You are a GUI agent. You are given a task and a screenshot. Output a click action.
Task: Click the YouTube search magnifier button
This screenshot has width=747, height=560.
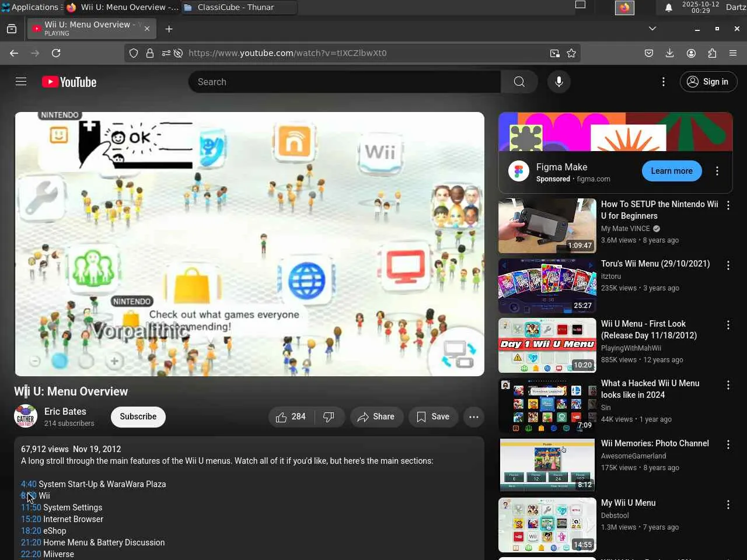click(519, 82)
